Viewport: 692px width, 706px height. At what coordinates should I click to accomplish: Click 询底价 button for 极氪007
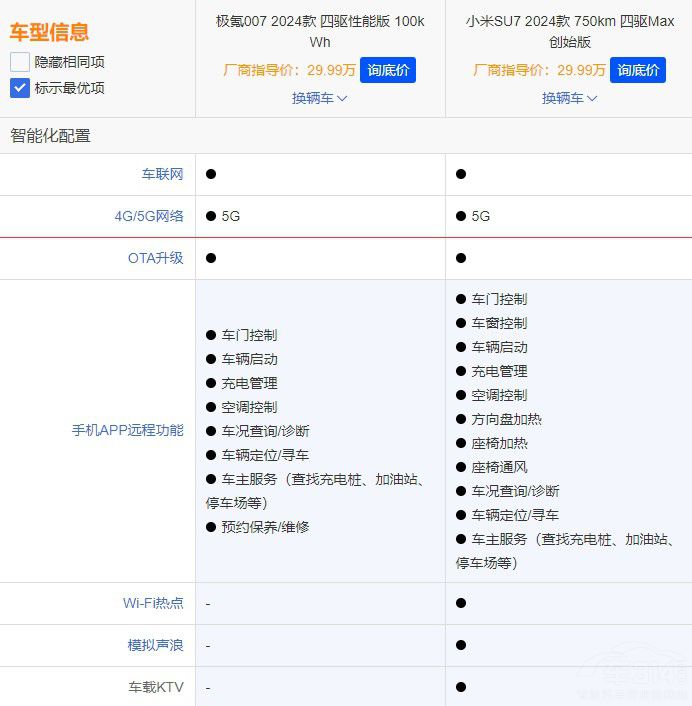tap(387, 70)
